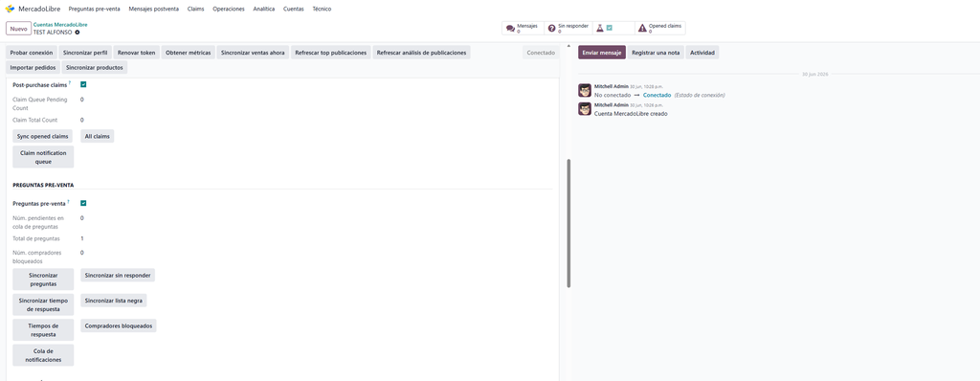Click the Conectado status indicator
The image size is (980, 381).
click(541, 53)
